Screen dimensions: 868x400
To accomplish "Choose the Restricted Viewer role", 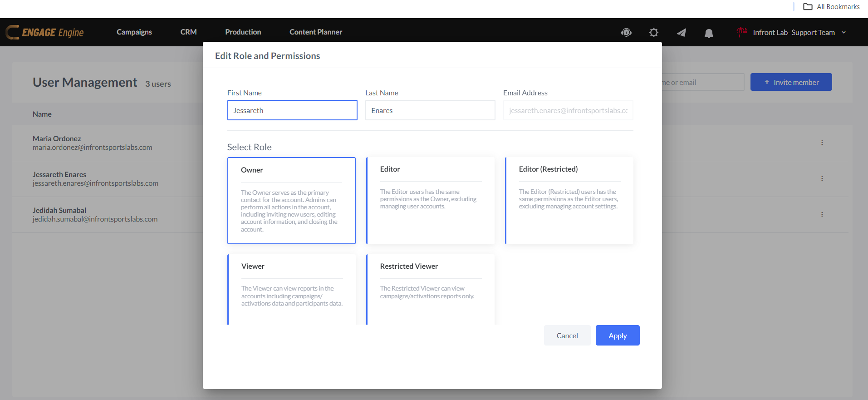I will pyautogui.click(x=430, y=289).
